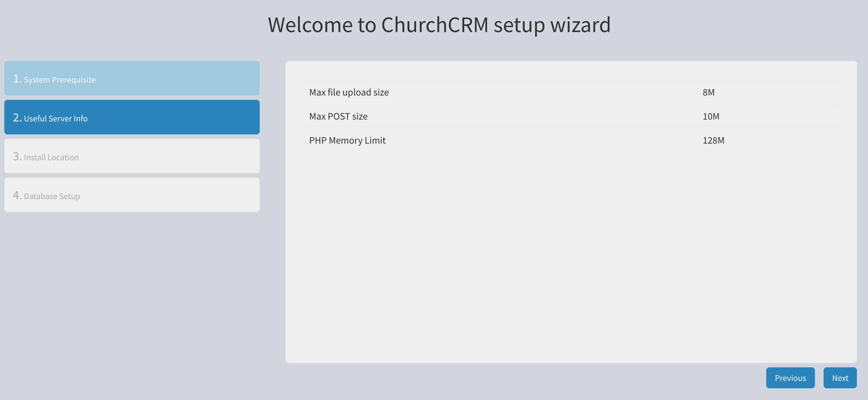868x400 pixels.
Task: Click step number 3 in wizard
Action: [17, 157]
